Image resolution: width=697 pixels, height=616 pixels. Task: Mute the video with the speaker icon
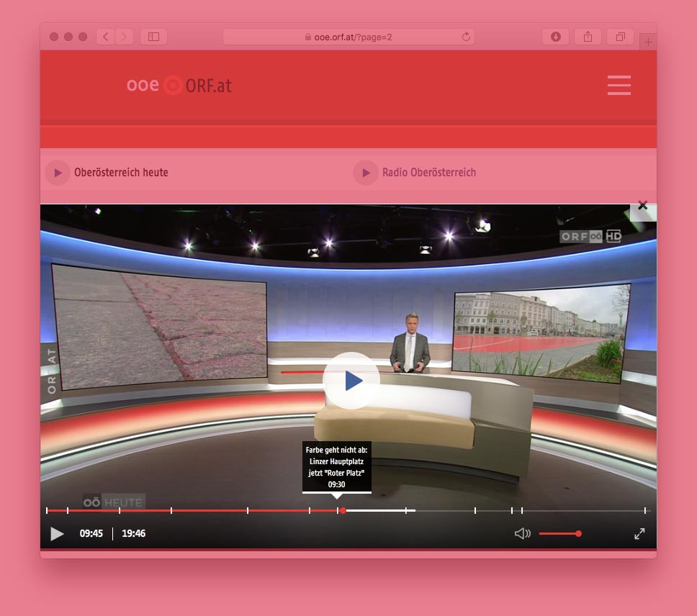pos(522,533)
